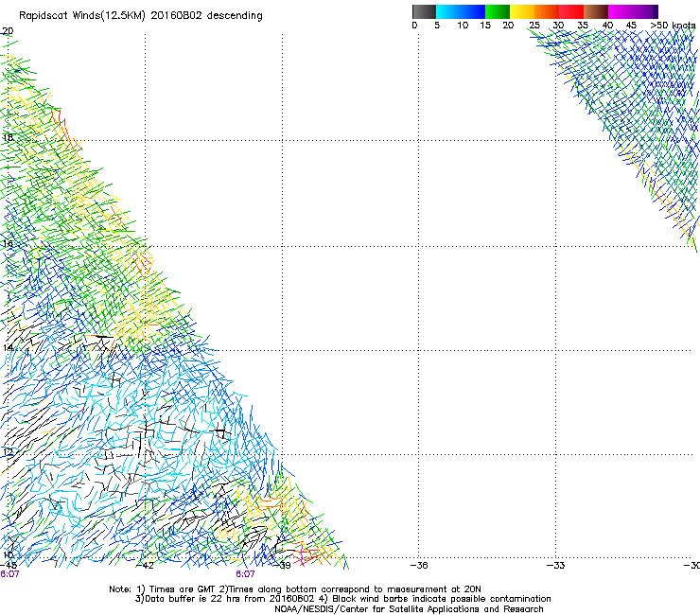Image resolution: width=700 pixels, height=615 pixels.
Task: Click the magenta wind barb near 10N -39
Action: tap(303, 554)
